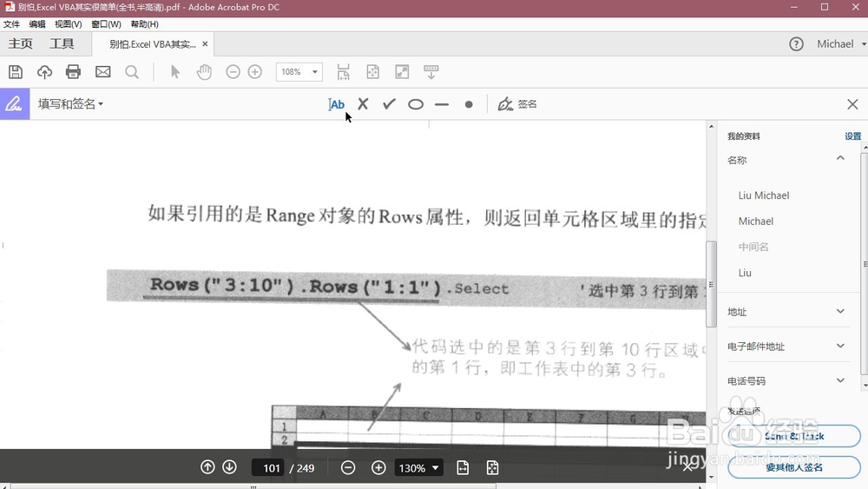Open the help question mark icon

tap(796, 44)
